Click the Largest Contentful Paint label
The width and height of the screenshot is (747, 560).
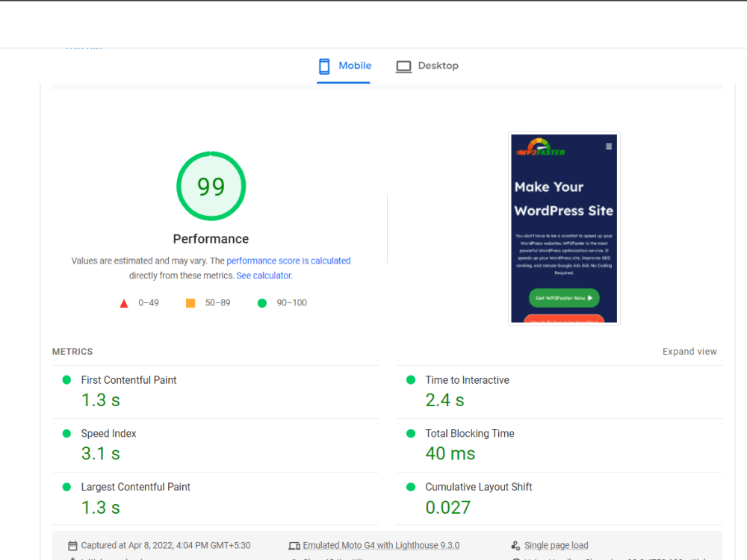point(135,487)
